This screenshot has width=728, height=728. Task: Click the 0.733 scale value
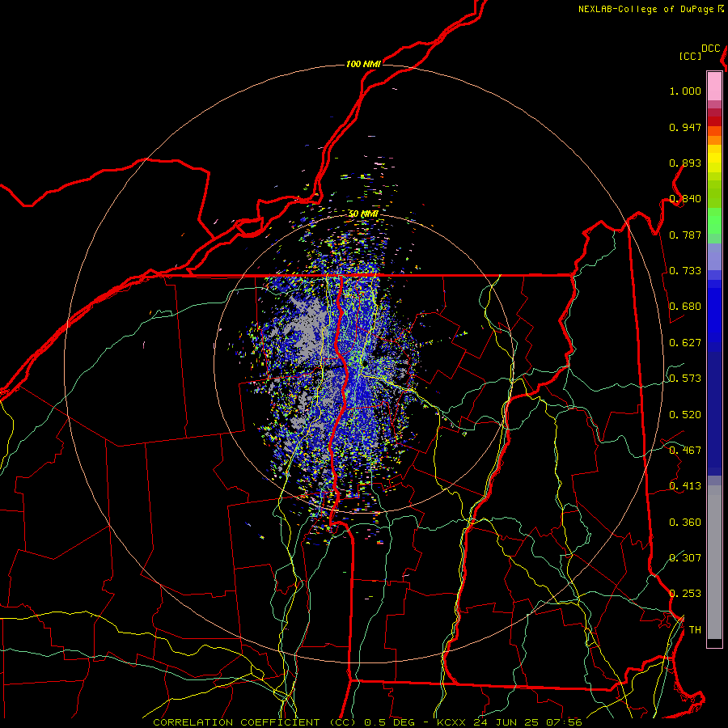[685, 271]
